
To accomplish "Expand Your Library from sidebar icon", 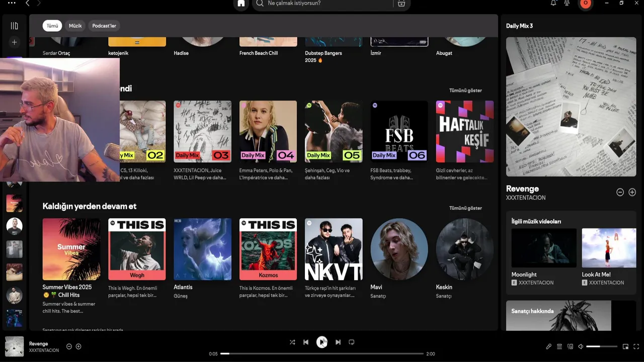I will [x=15, y=26].
